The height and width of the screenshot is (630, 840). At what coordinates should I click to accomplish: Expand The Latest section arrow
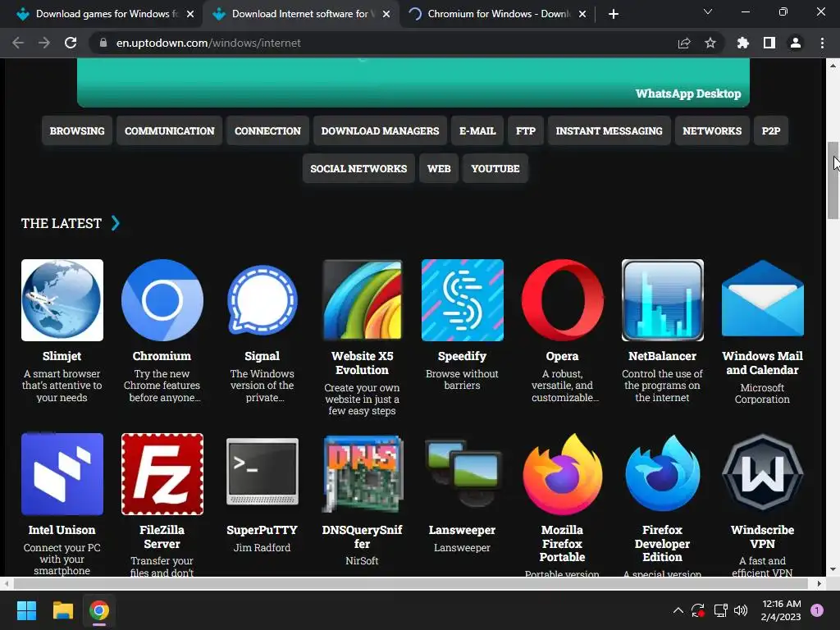tap(115, 223)
